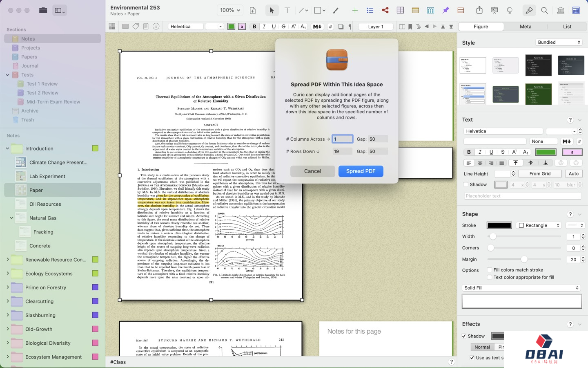The height and width of the screenshot is (368, 588).
Task: Click the Search magnifier icon
Action: coord(544,10)
